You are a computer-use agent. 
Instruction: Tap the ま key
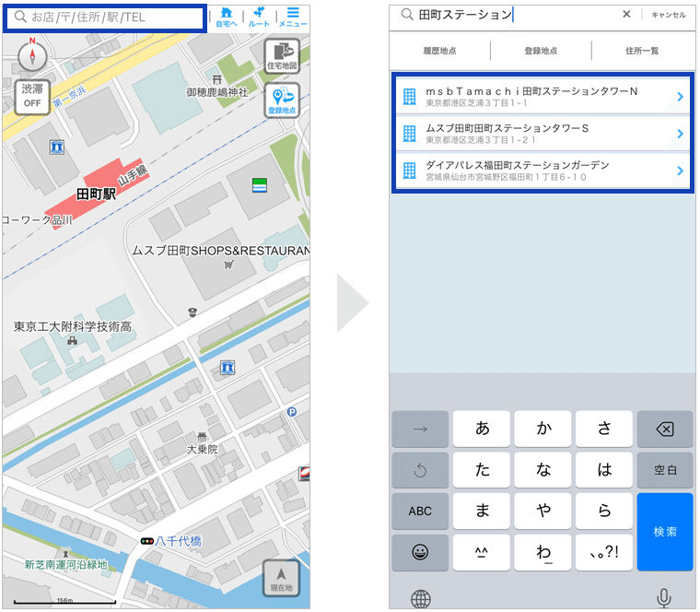point(481,511)
